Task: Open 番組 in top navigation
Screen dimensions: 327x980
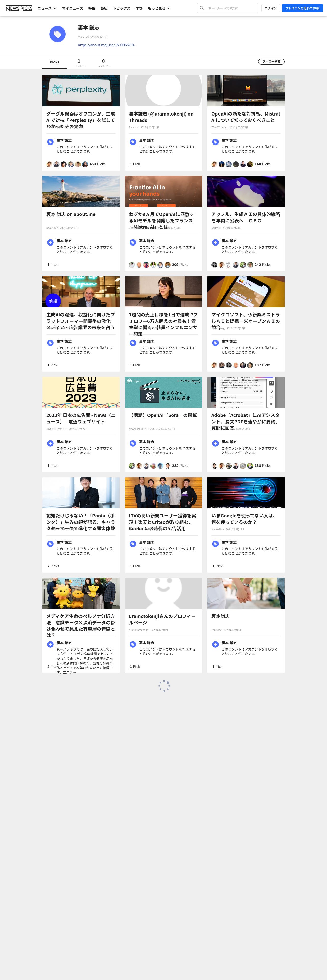Action: tap(104, 8)
